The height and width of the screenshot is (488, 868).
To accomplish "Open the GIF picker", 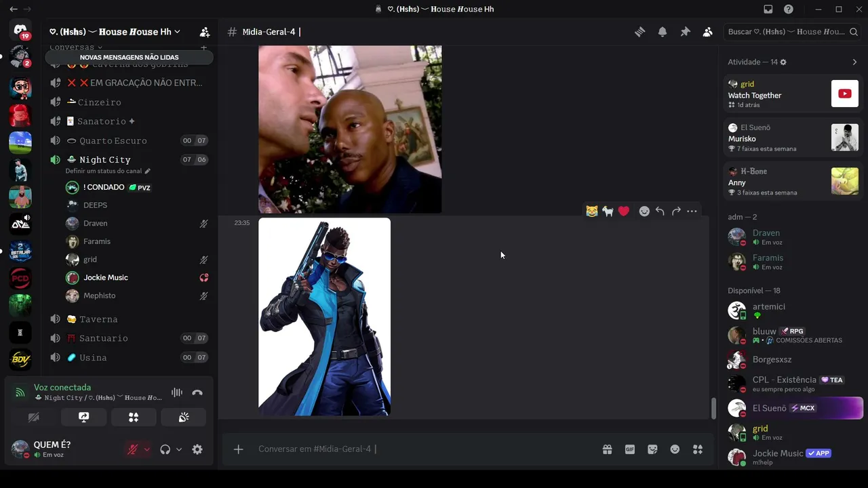I will (630, 449).
